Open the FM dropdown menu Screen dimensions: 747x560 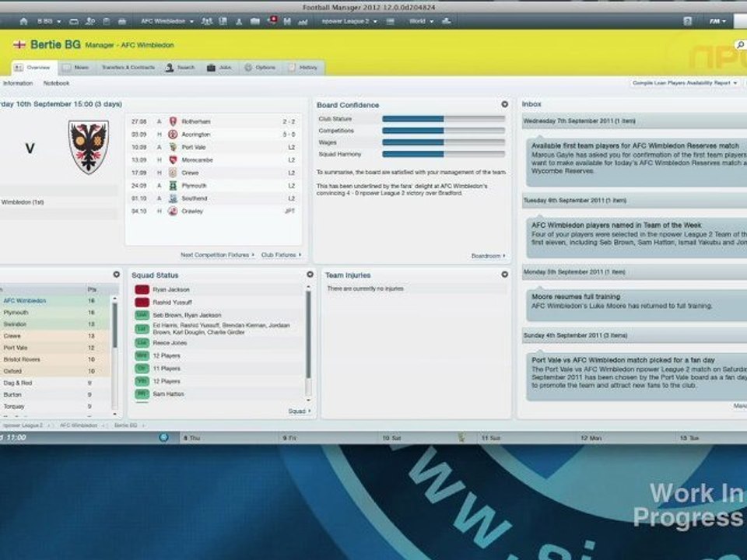(x=717, y=22)
